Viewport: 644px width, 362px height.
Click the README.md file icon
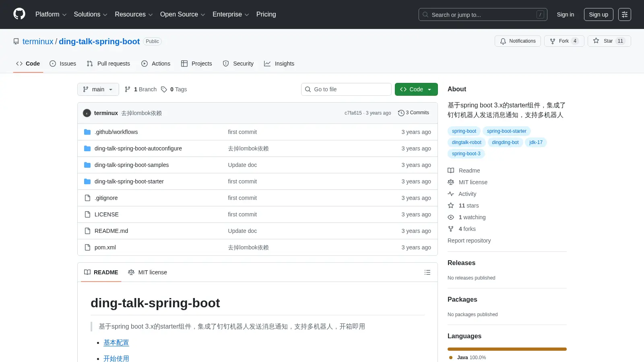click(x=87, y=231)
